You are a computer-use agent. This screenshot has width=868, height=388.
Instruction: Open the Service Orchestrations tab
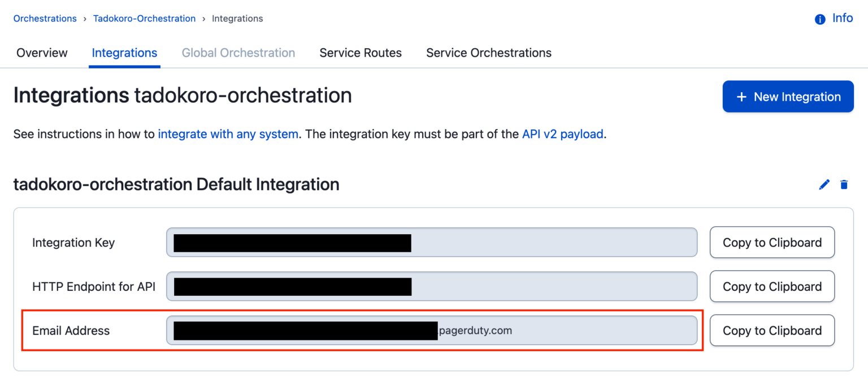point(488,53)
